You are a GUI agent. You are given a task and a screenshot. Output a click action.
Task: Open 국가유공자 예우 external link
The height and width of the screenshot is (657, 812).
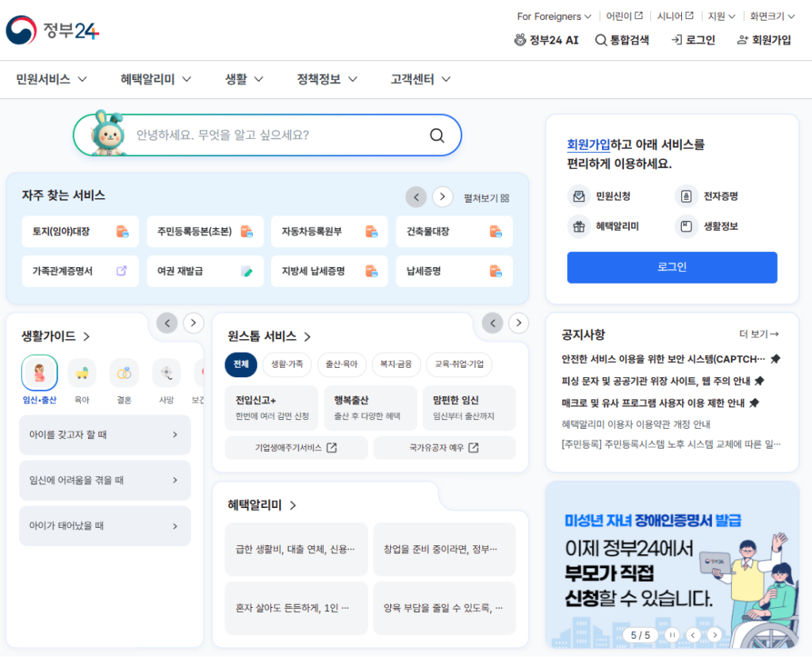click(444, 448)
